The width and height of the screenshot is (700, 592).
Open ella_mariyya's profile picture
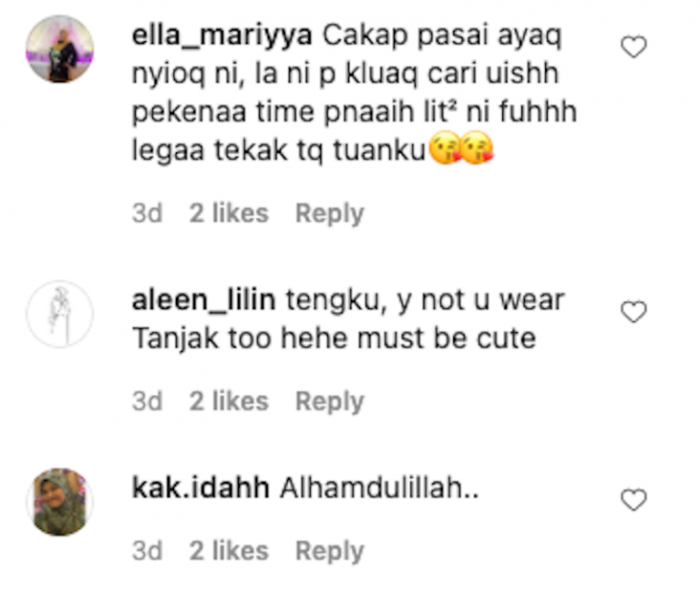60,49
